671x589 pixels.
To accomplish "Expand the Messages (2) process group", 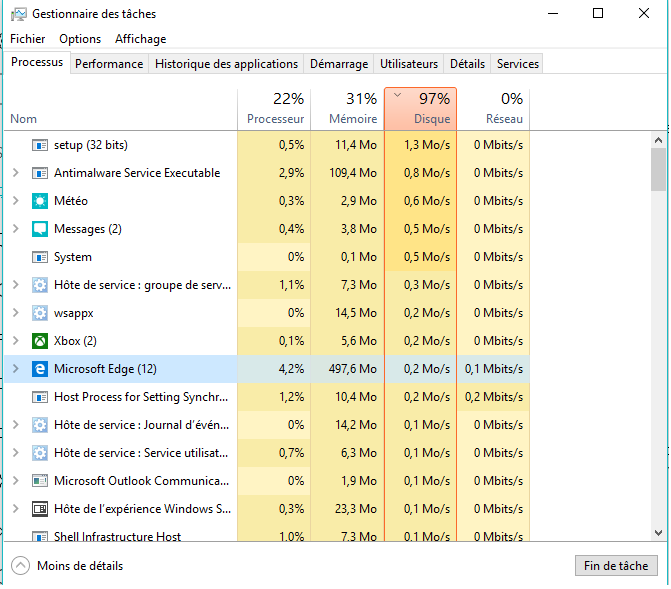I will pyautogui.click(x=16, y=229).
